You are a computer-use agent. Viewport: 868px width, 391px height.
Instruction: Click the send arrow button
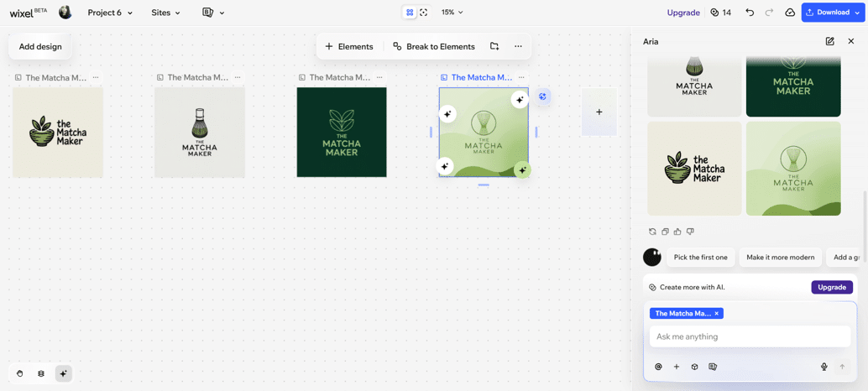pyautogui.click(x=843, y=367)
